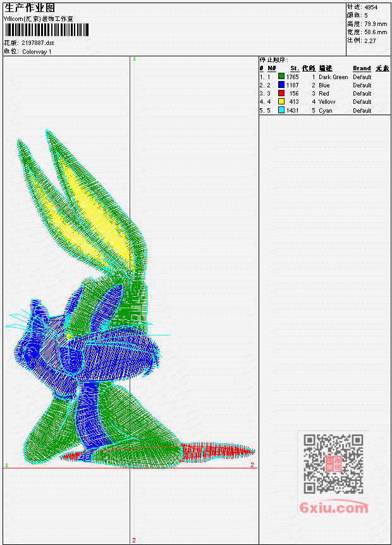Click Default brand in the Blue row
This screenshot has height=545, width=392.
(x=362, y=85)
